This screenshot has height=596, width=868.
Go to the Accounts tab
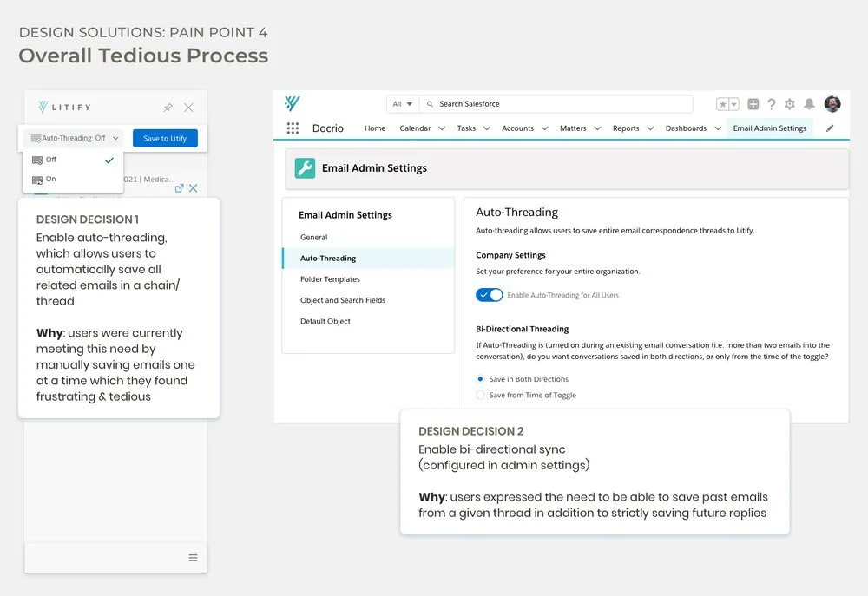pyautogui.click(x=517, y=128)
